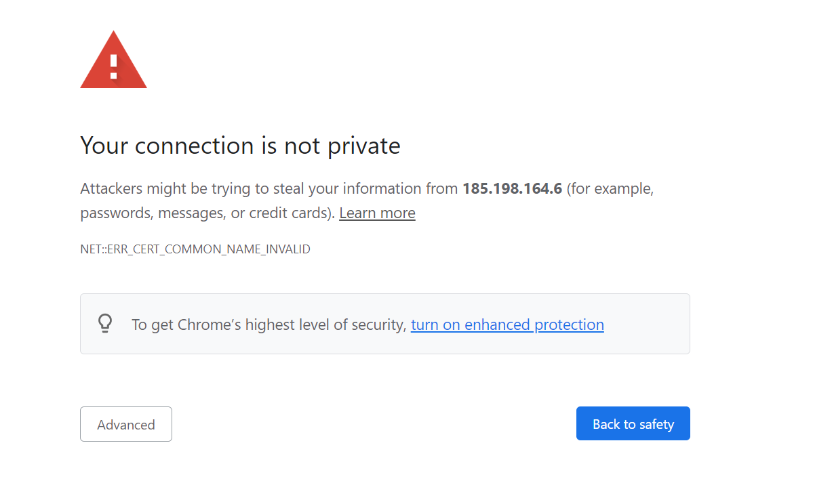Click the word "private" in the heading
Image resolution: width=813 pixels, height=504 pixels.
(x=364, y=146)
